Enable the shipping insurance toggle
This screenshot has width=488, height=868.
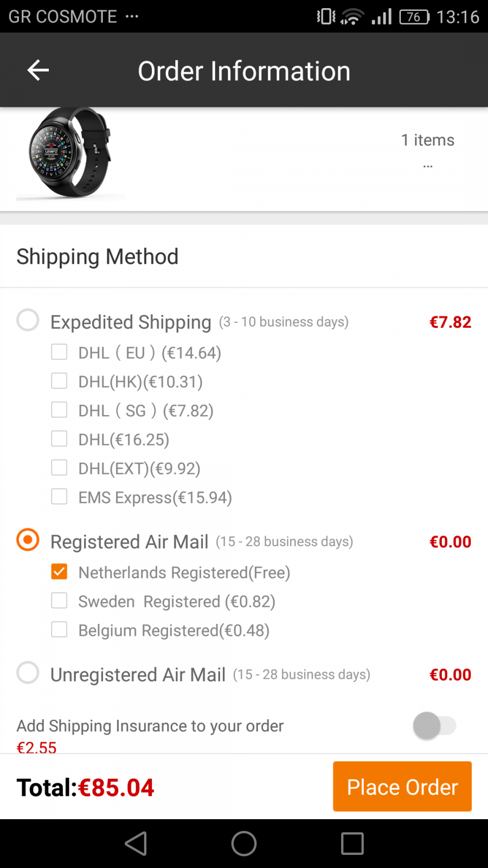434,726
